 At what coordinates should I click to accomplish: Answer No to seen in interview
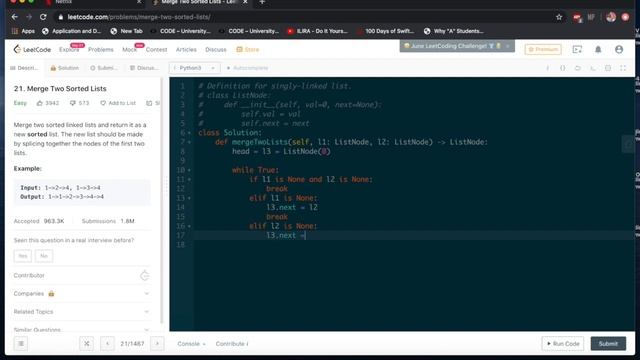[44, 256]
